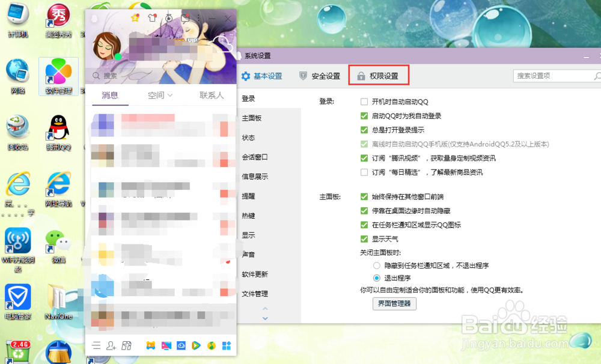Select 退出程序 radio option
The image size is (601, 364).
(x=376, y=278)
